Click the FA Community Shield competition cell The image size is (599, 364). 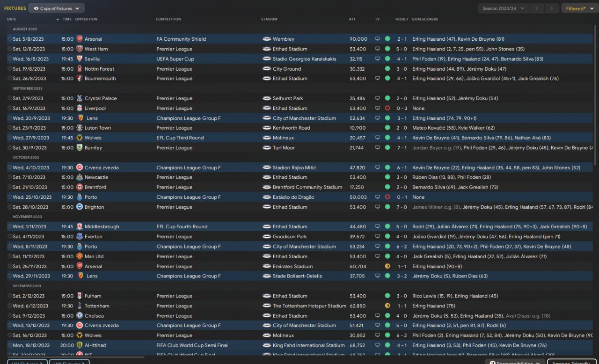tap(181, 39)
